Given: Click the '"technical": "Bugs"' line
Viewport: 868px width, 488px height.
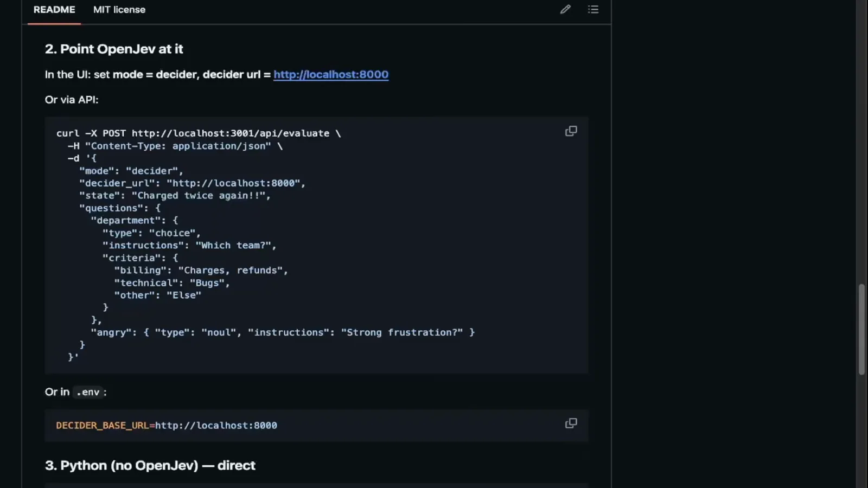Looking at the screenshot, I should coord(172,283).
